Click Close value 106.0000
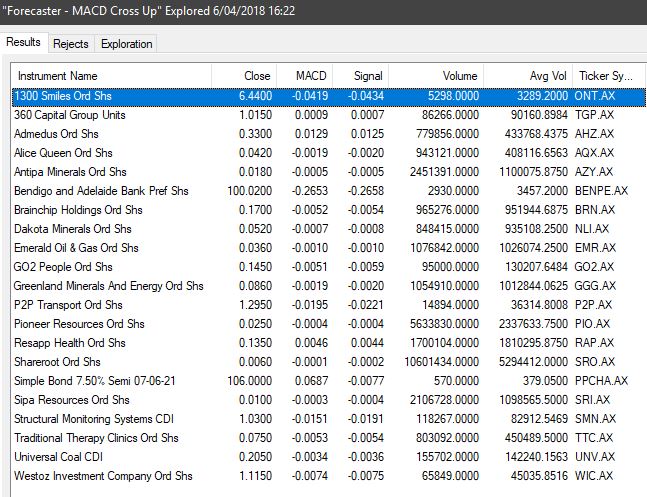Screen dimensions: 647x497 click(250, 381)
